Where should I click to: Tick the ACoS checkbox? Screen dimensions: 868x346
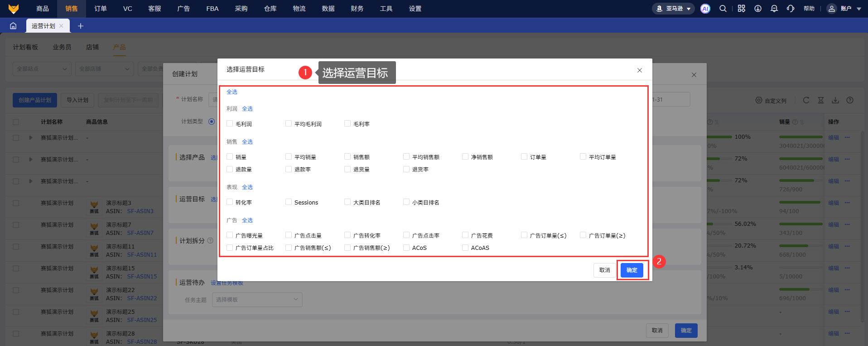[x=406, y=248]
